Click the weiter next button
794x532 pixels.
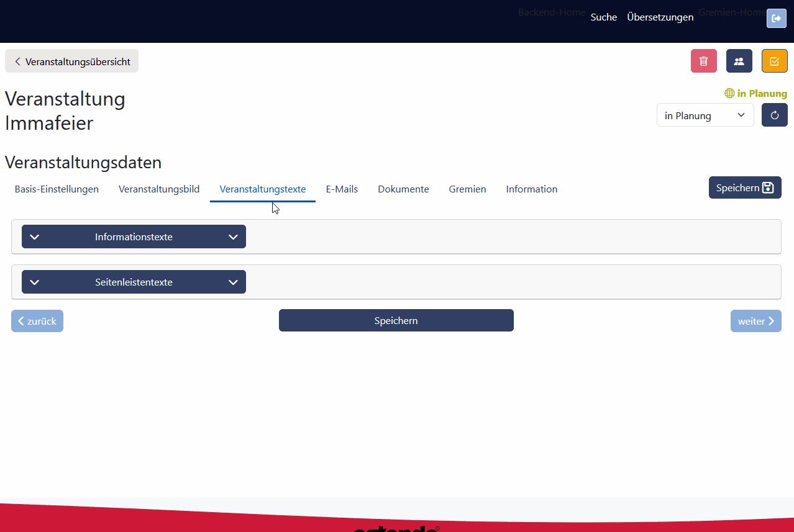tap(755, 321)
